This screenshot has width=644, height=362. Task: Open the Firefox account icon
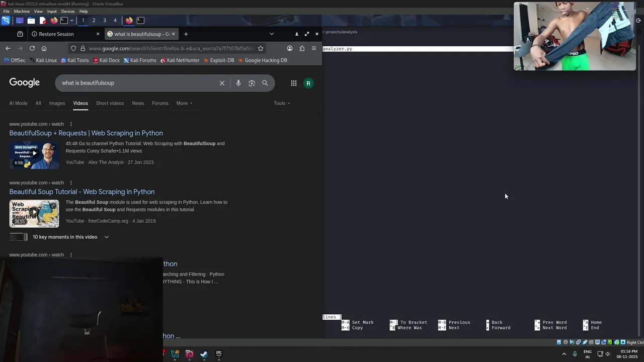pyautogui.click(x=290, y=48)
